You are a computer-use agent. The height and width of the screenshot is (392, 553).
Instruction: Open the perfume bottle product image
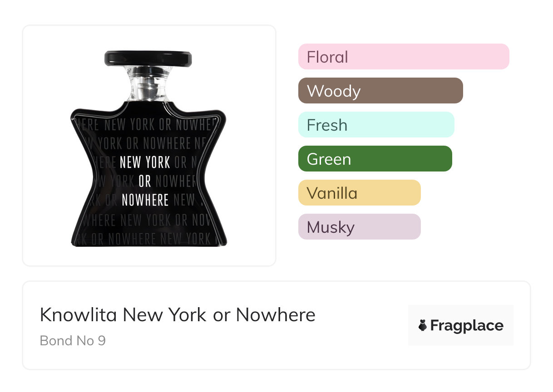click(149, 145)
